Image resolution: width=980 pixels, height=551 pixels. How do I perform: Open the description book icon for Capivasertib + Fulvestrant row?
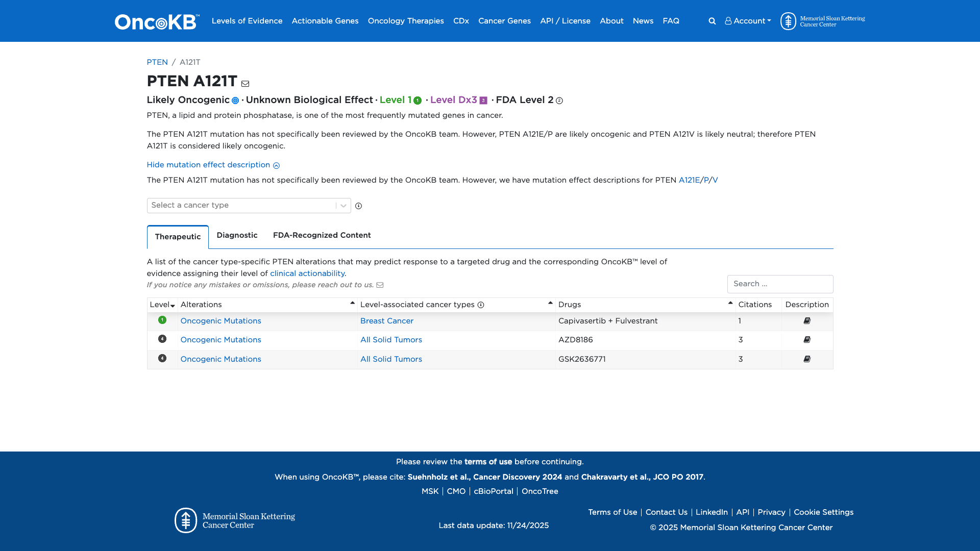pos(807,321)
